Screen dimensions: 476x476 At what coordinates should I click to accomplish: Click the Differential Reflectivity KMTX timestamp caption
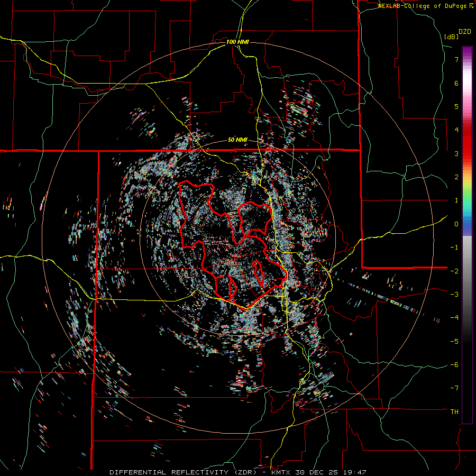tap(237, 472)
